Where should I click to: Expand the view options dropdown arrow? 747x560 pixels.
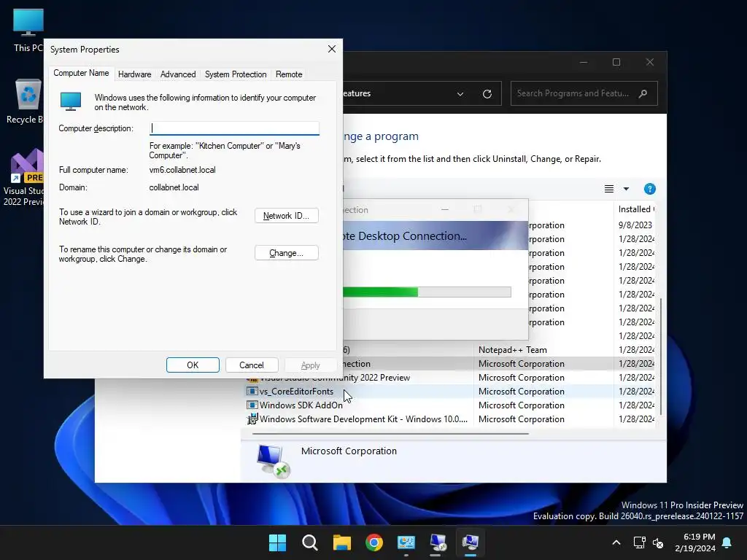[x=626, y=189]
